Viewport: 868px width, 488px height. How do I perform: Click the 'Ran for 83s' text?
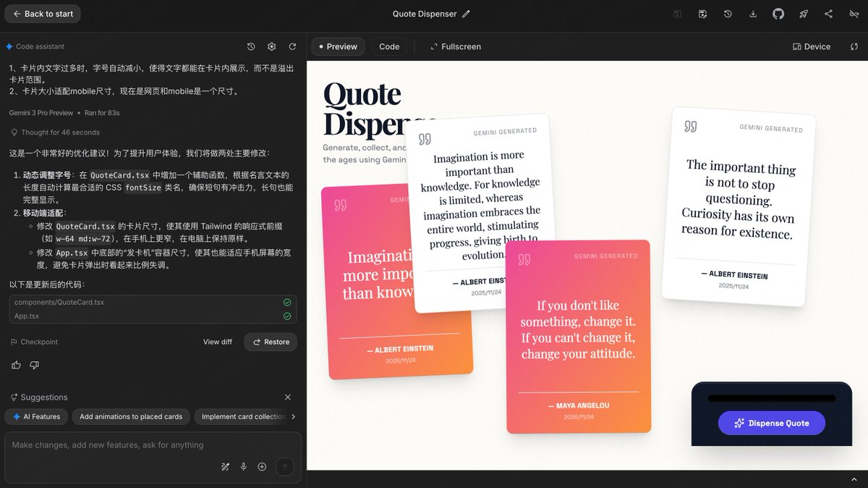point(102,113)
